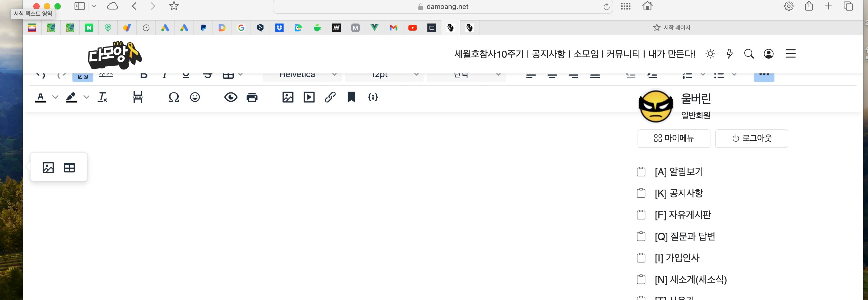Open the Gmail favorite in bookmarks bar
Viewport: 868px width, 300px height.
394,28
